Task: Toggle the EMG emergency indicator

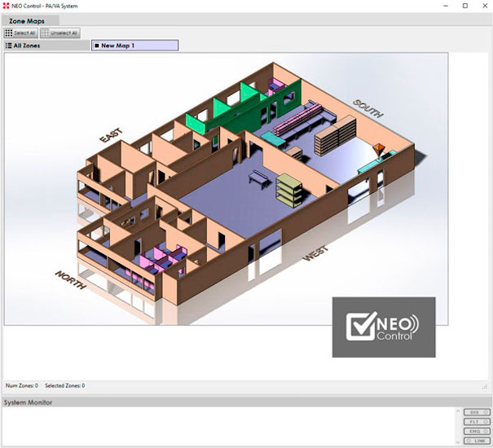Action: 475,431
